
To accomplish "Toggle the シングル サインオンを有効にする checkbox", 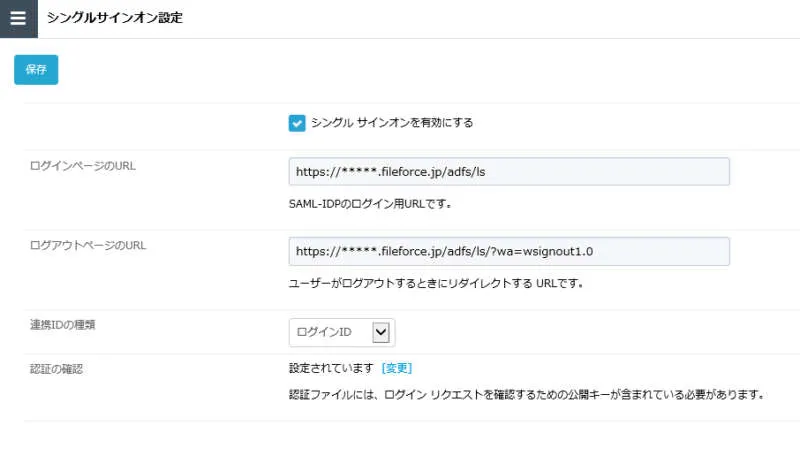I will pos(297,123).
